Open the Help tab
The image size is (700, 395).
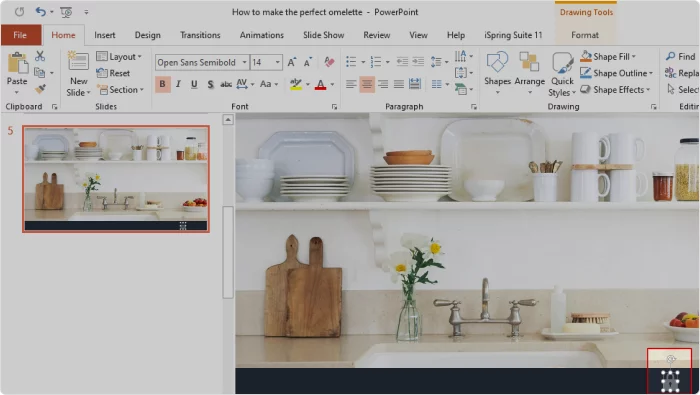pos(456,35)
